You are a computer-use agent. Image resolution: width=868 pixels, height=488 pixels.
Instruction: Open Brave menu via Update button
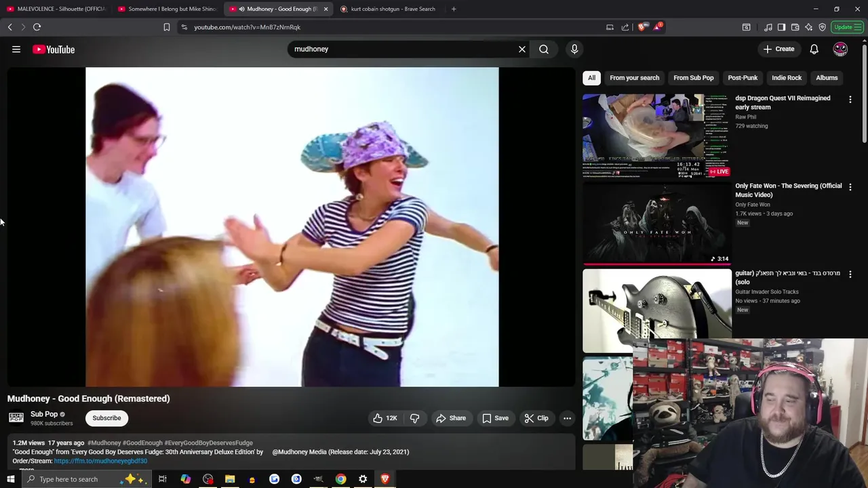tap(847, 27)
